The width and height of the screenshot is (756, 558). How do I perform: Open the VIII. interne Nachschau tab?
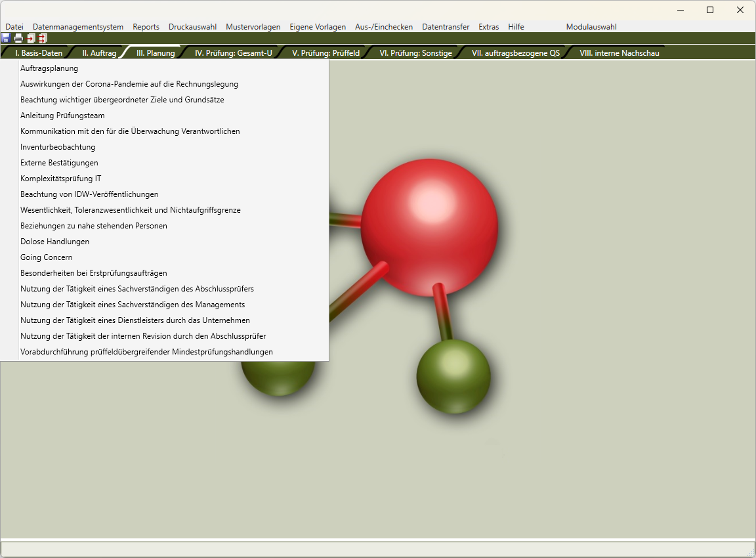pos(619,53)
